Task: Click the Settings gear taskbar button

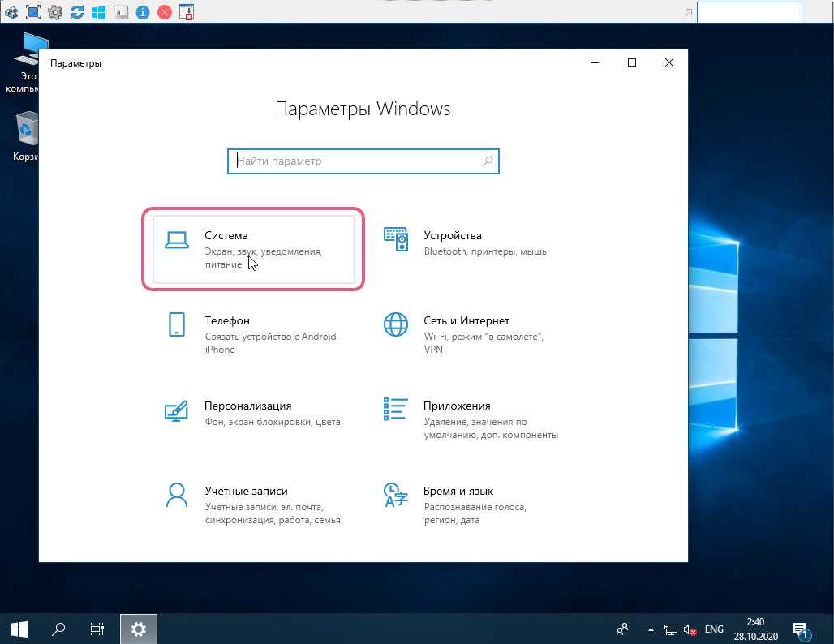Action: click(x=138, y=629)
